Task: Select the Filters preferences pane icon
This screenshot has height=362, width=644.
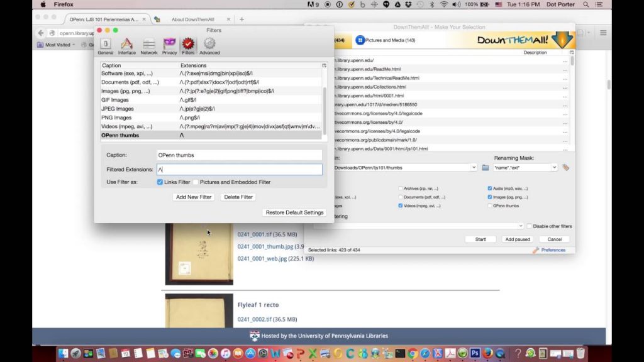Action: [188, 47]
